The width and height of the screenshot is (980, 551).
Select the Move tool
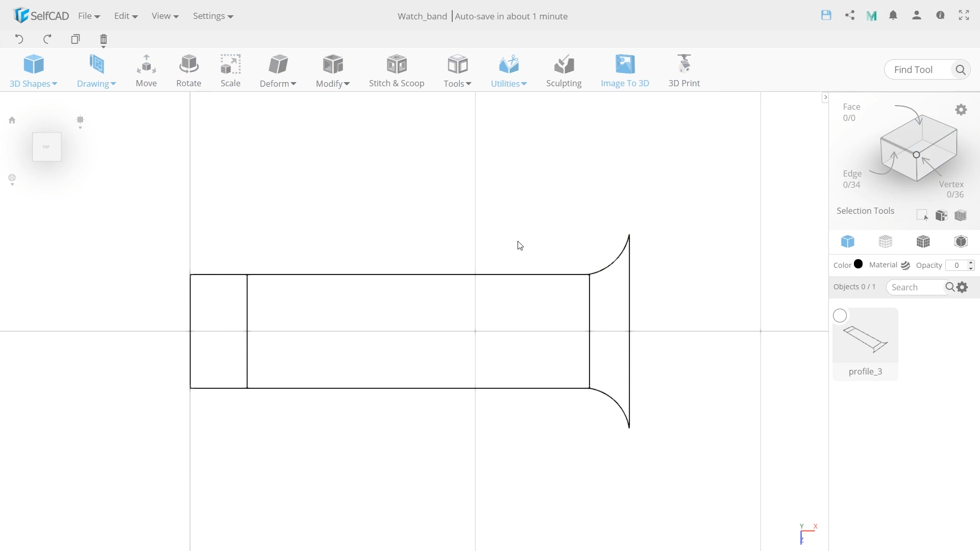pos(146,70)
